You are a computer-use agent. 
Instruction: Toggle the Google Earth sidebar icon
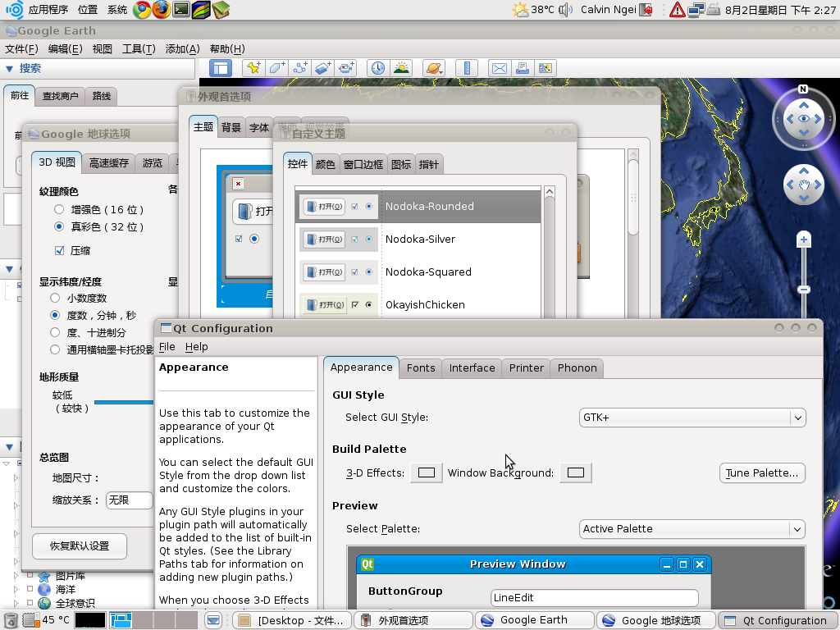220,68
